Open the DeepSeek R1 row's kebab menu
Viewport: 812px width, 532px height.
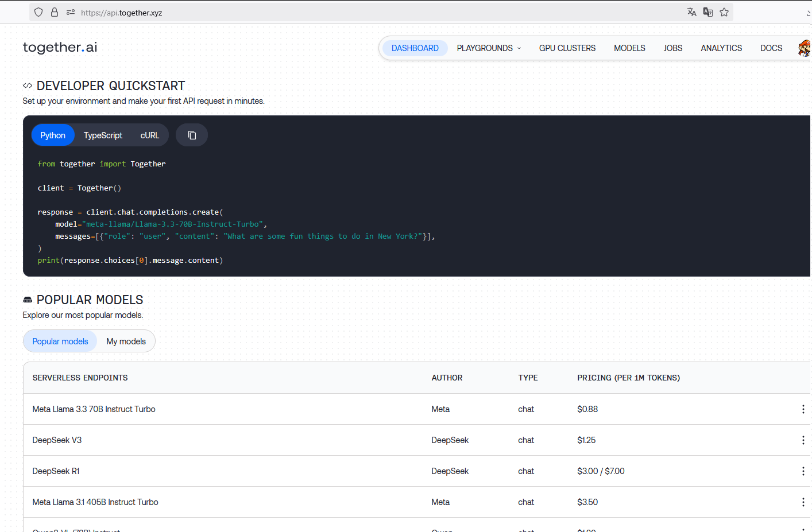click(x=803, y=471)
